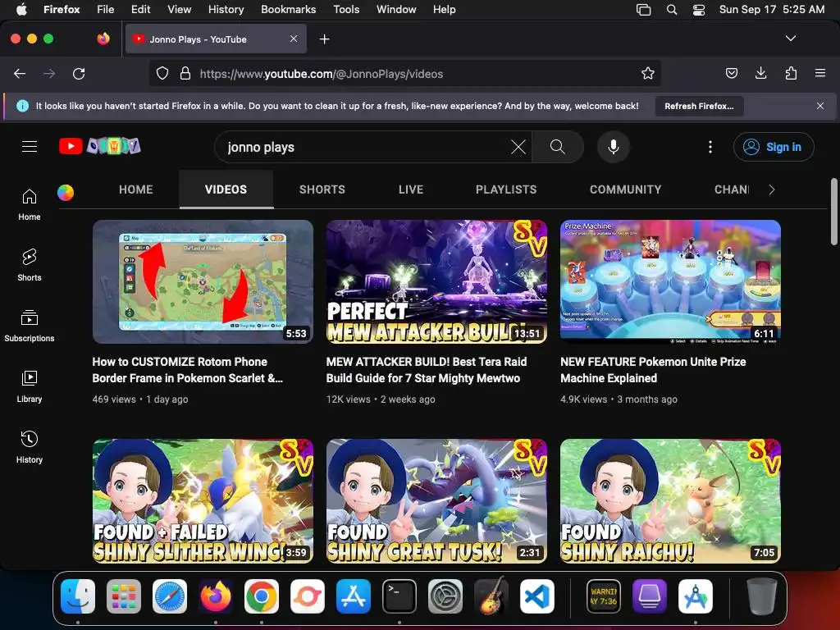The width and height of the screenshot is (840, 630).
Task: Open a new browser tab
Action: [x=325, y=39]
